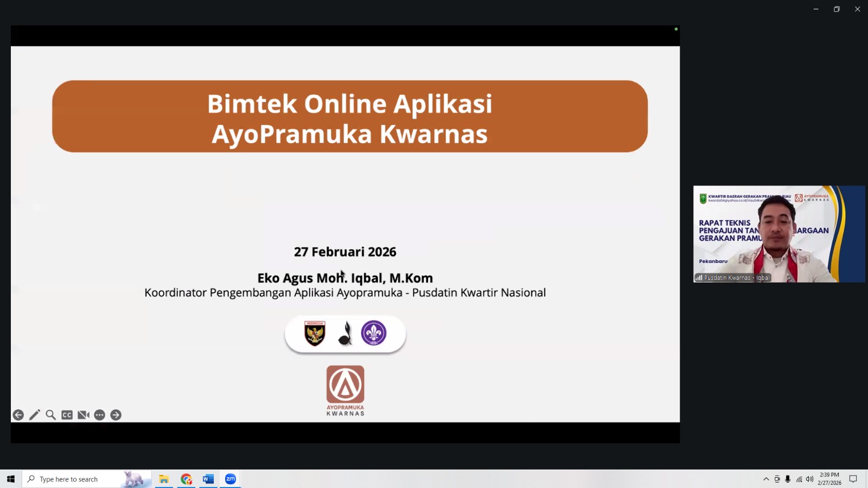Go to the previous slide arrow
This screenshot has height=488, width=868.
click(18, 415)
